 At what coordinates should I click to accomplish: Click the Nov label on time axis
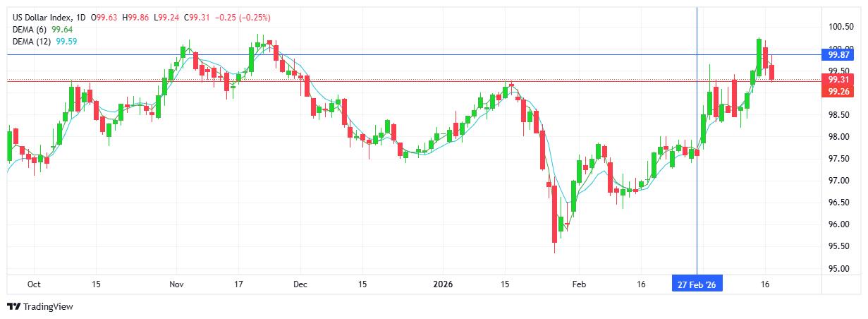pos(176,284)
